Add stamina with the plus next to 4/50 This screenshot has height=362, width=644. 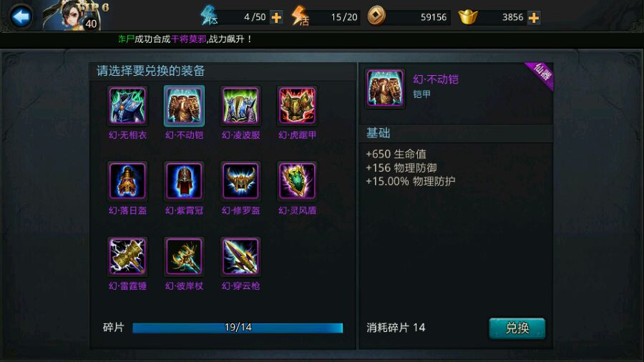276,18
